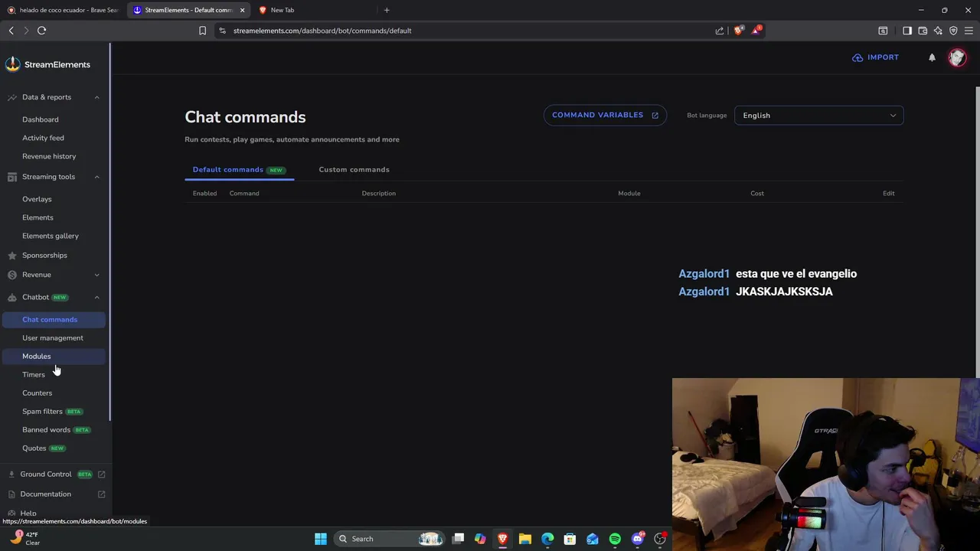Image resolution: width=980 pixels, height=551 pixels.
Task: Open Activity feed in sidebar
Action: [43, 138]
